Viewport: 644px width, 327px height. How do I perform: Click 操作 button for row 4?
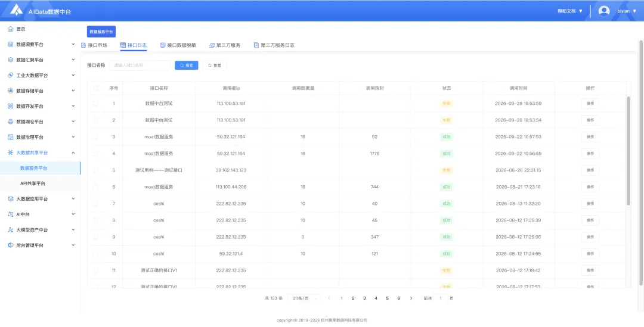[590, 154]
